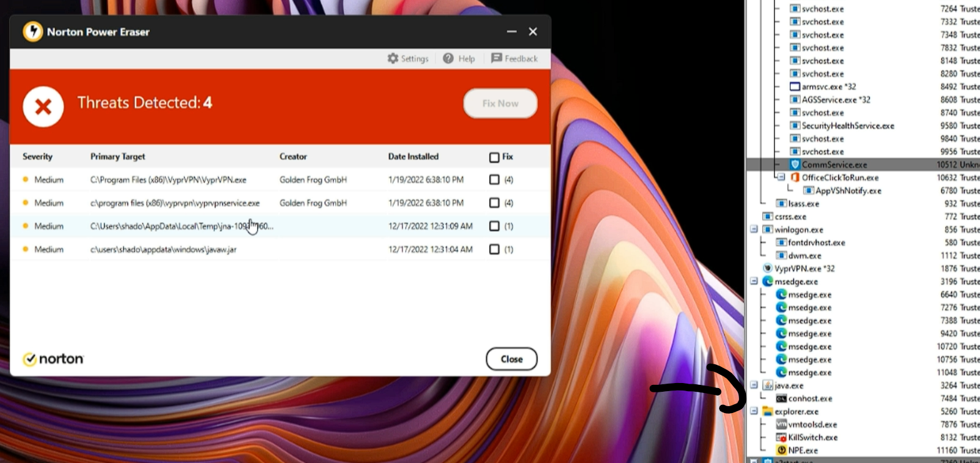
Task: Click the Fix Now button
Action: 501,104
